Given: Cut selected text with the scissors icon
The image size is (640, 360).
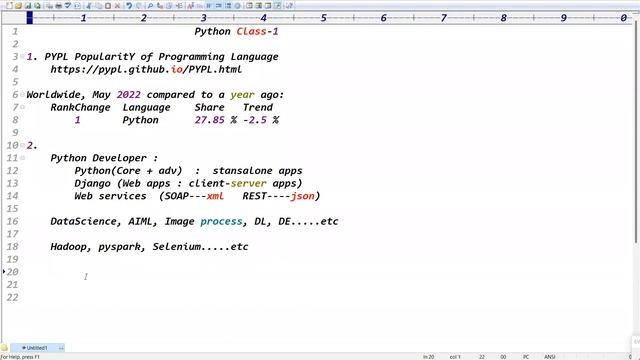Looking at the screenshot, I should [x=89, y=6].
